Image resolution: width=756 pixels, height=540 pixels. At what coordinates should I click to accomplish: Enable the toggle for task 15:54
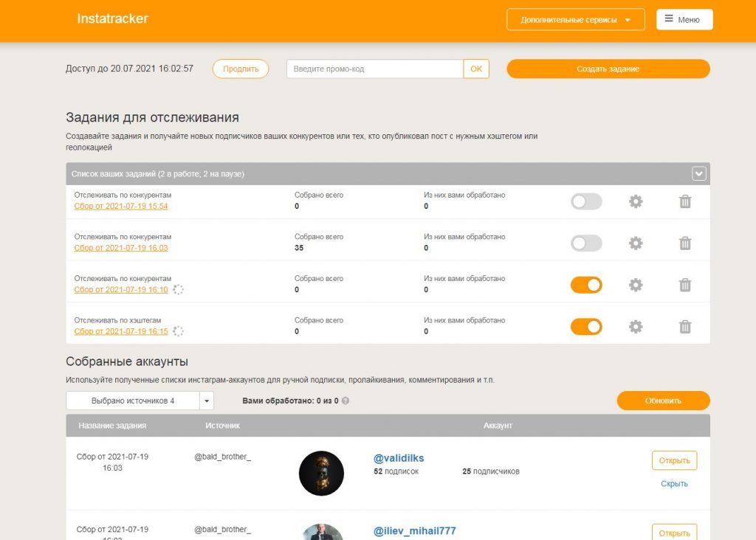586,201
